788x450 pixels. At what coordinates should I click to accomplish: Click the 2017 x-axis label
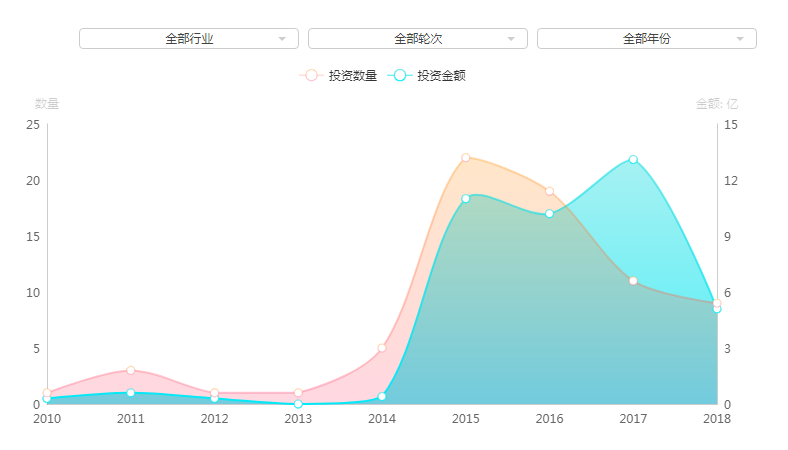tap(633, 419)
